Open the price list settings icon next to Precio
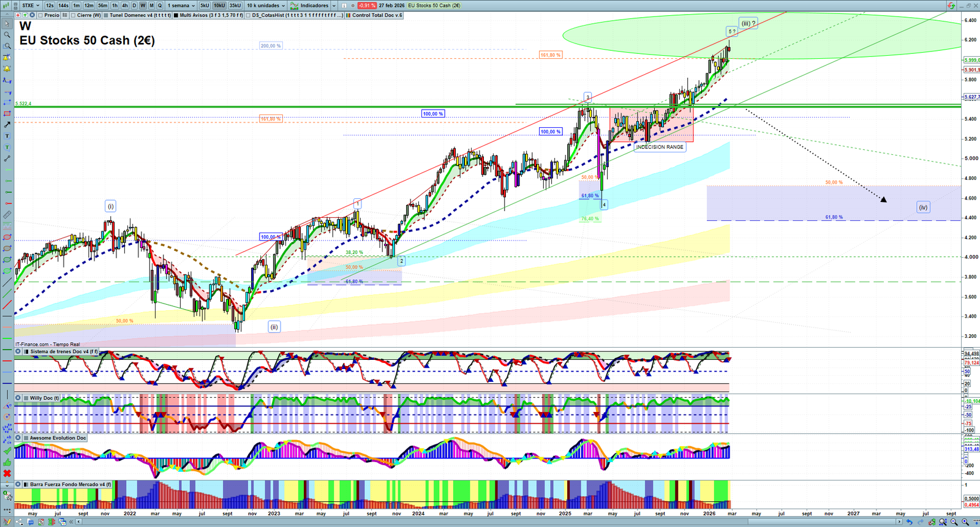Viewport: 980px width, 527px height. click(65, 15)
